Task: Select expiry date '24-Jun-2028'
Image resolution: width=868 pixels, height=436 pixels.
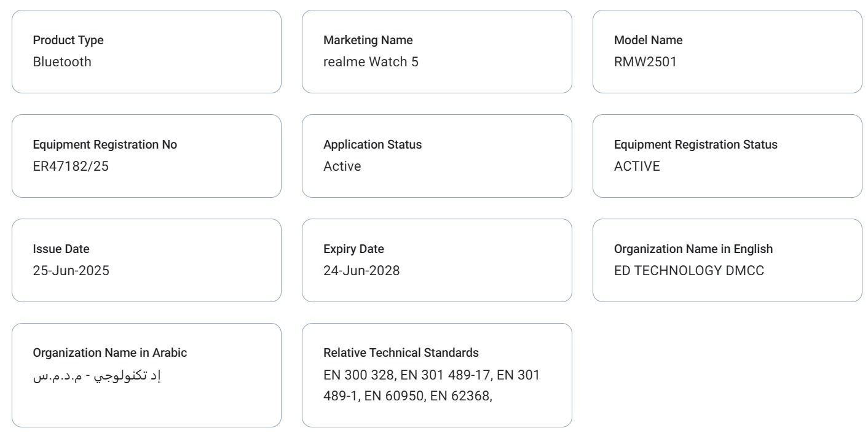Action: [361, 270]
